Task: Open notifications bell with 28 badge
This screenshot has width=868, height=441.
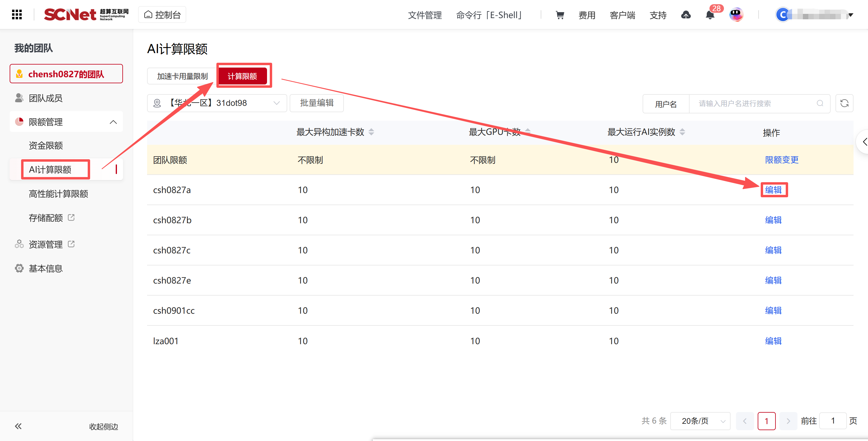Action: tap(710, 15)
